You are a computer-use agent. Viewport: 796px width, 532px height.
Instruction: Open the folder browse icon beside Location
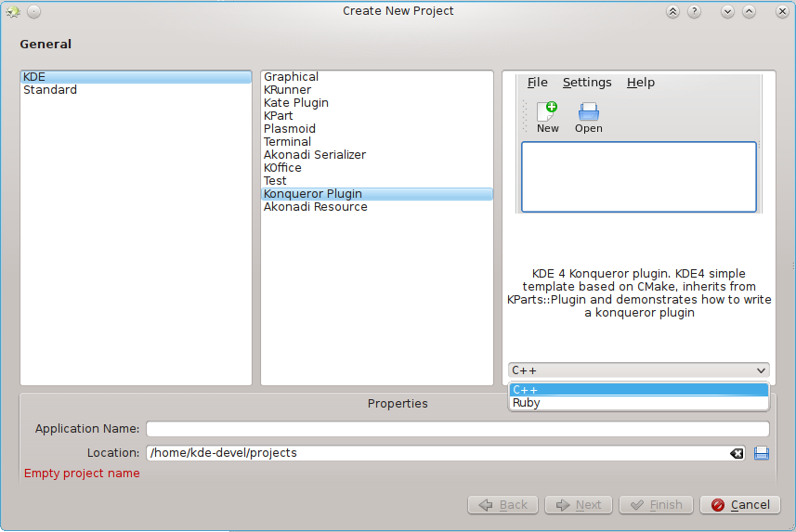762,453
